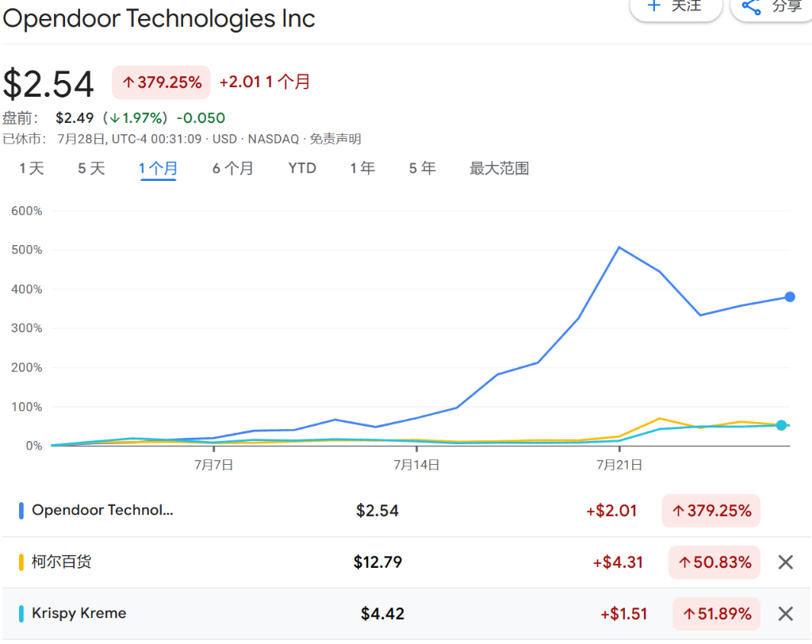Open the Krispy Kreme comparison row

[x=79, y=613]
